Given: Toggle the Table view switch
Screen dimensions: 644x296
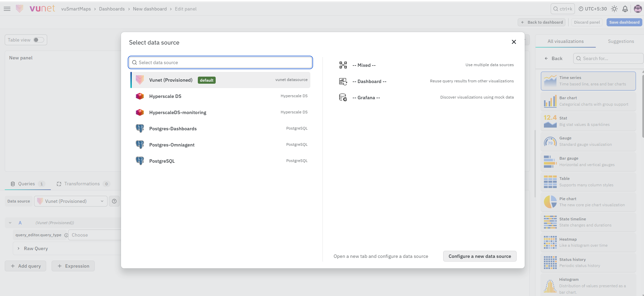Looking at the screenshot, I should click(39, 40).
